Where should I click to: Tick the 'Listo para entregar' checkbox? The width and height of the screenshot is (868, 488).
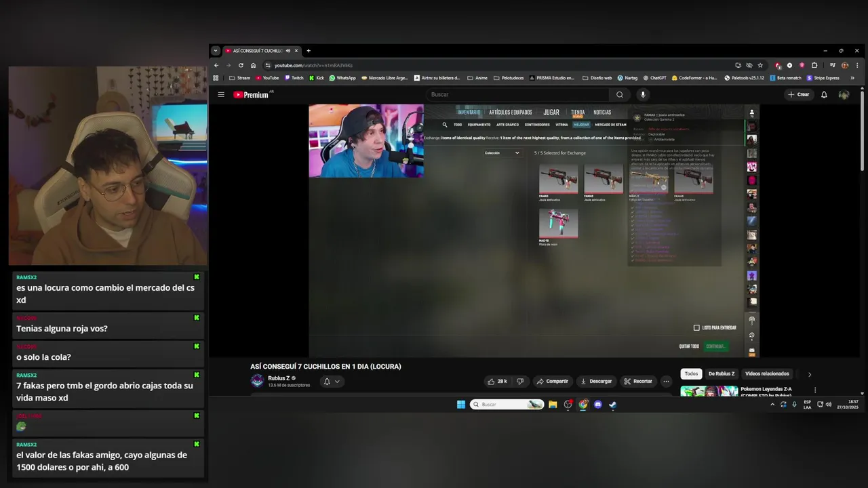tap(696, 327)
